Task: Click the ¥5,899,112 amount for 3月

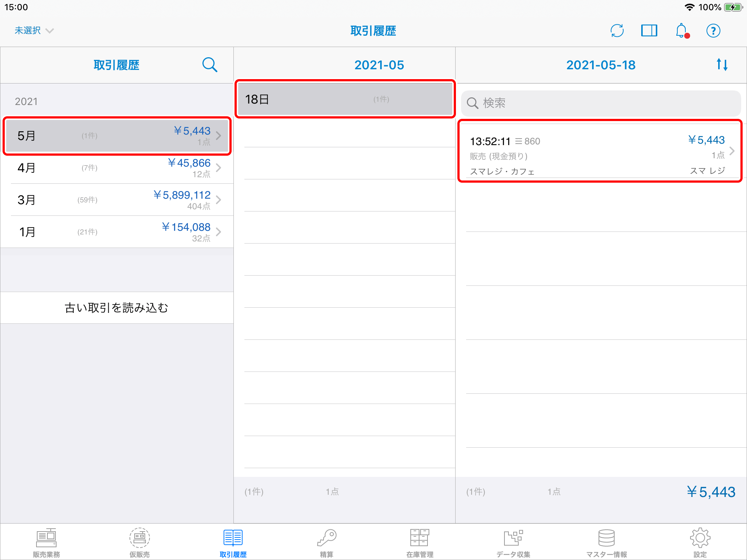Action: tap(182, 195)
